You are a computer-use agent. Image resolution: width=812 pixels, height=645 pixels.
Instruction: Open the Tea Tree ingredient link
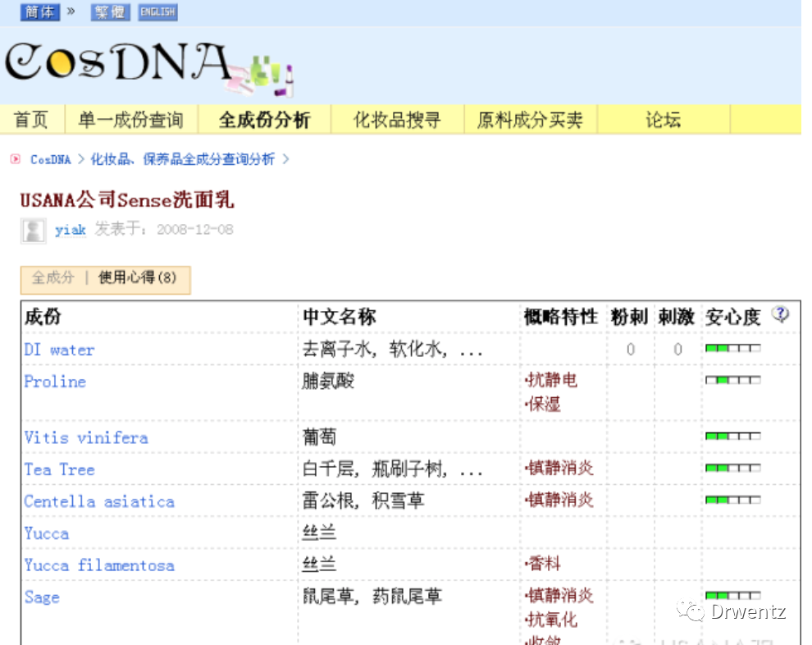tap(58, 469)
